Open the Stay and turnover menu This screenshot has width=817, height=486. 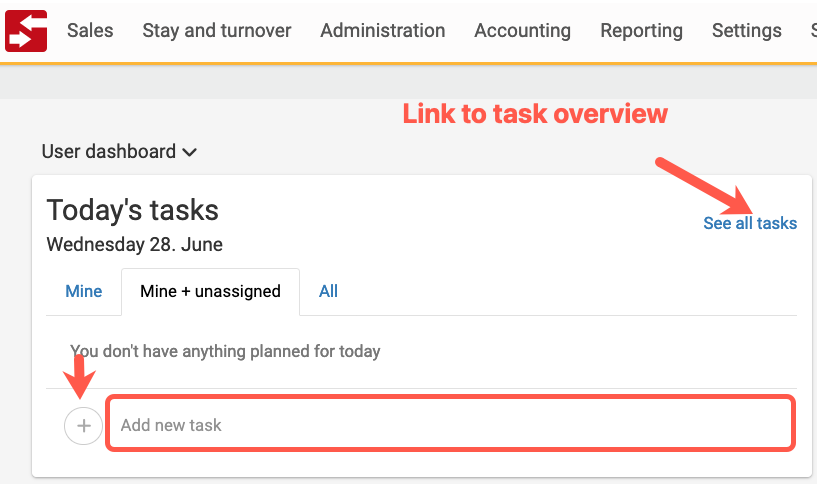click(x=217, y=30)
